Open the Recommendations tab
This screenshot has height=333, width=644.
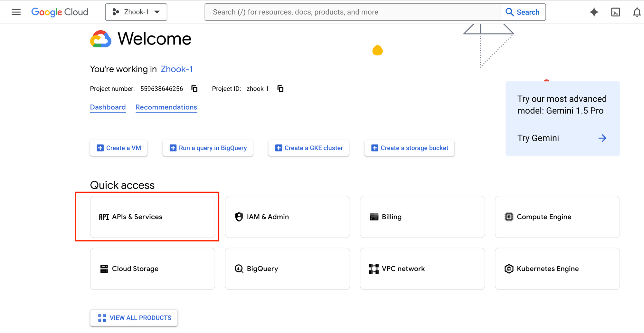(x=166, y=107)
